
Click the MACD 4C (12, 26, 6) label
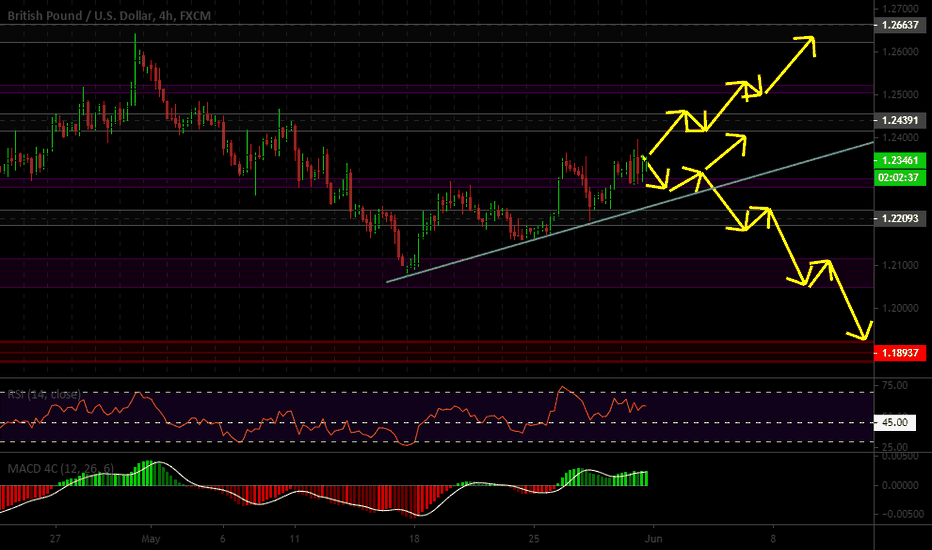(x=60, y=469)
